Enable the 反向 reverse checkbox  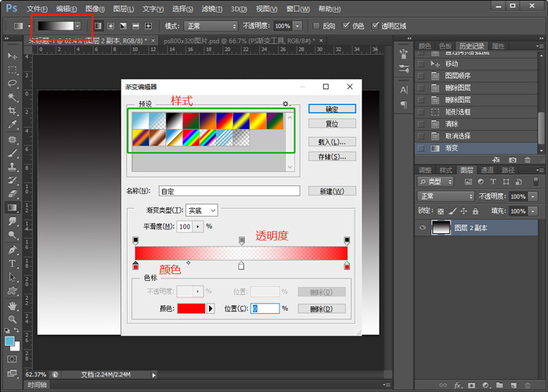click(316, 26)
